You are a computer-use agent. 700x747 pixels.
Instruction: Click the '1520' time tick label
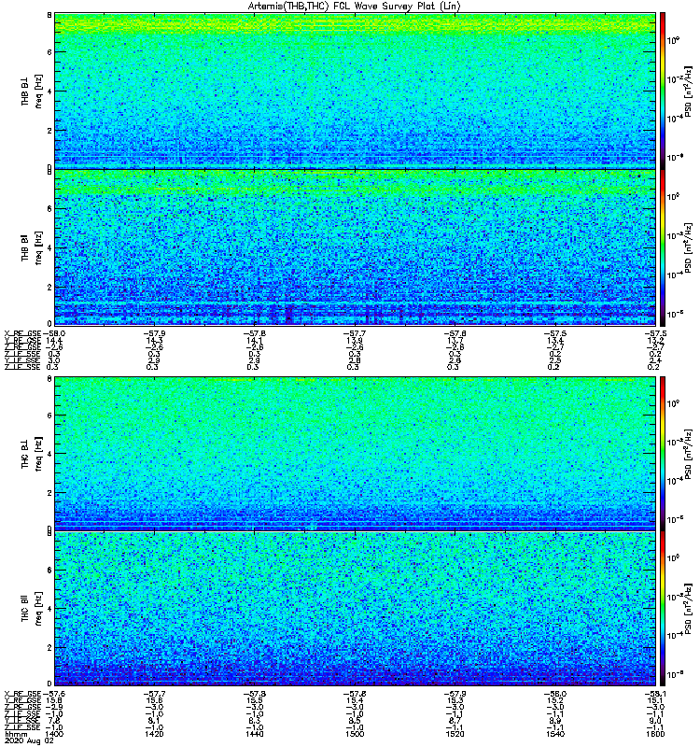click(x=455, y=734)
